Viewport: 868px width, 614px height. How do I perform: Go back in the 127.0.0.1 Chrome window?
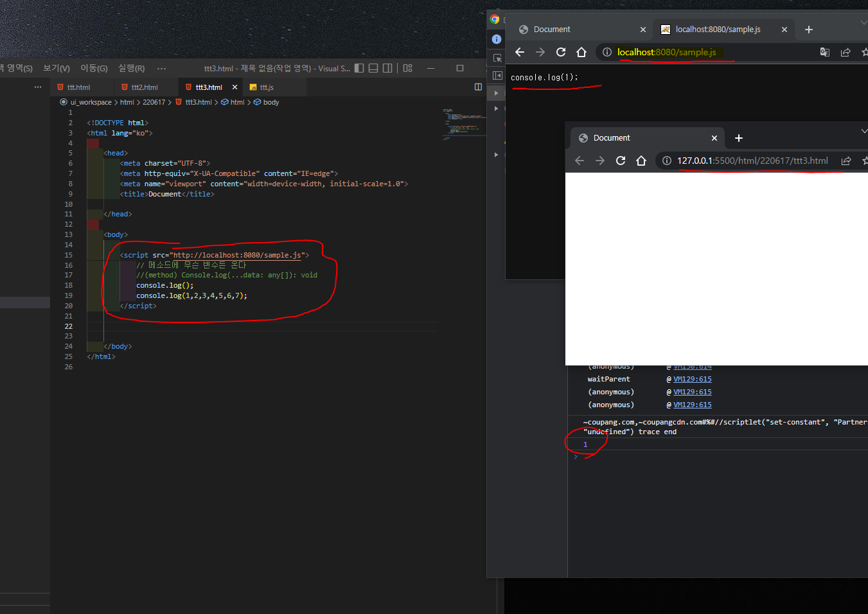(x=580, y=161)
